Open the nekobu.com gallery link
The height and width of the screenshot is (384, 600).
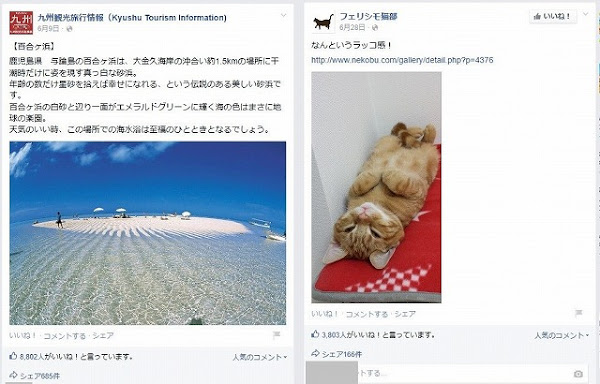click(x=402, y=60)
